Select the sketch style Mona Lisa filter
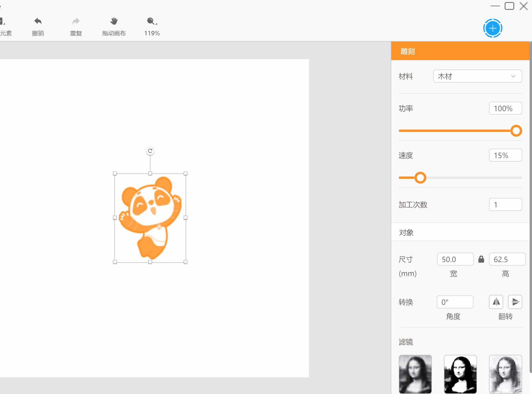This screenshot has width=532, height=394. (506, 374)
